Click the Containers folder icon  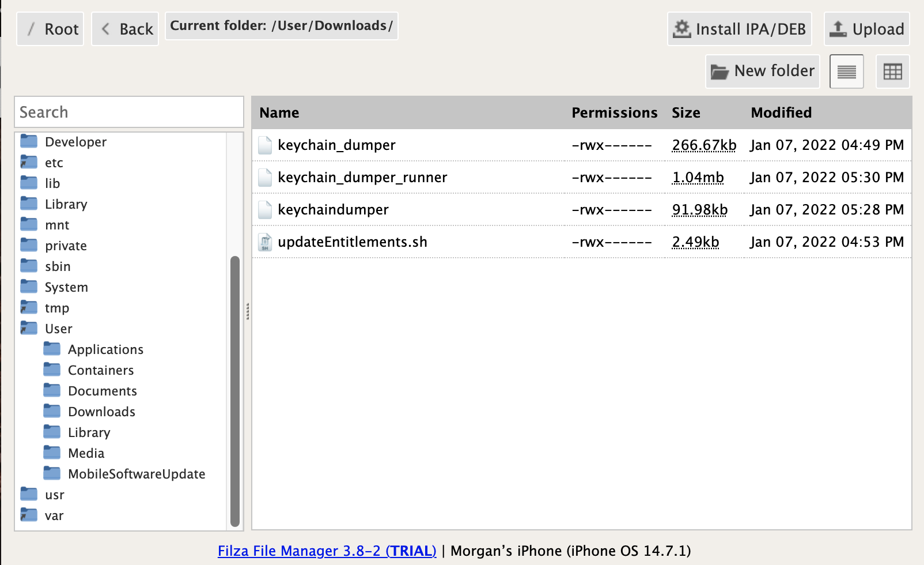(x=52, y=370)
